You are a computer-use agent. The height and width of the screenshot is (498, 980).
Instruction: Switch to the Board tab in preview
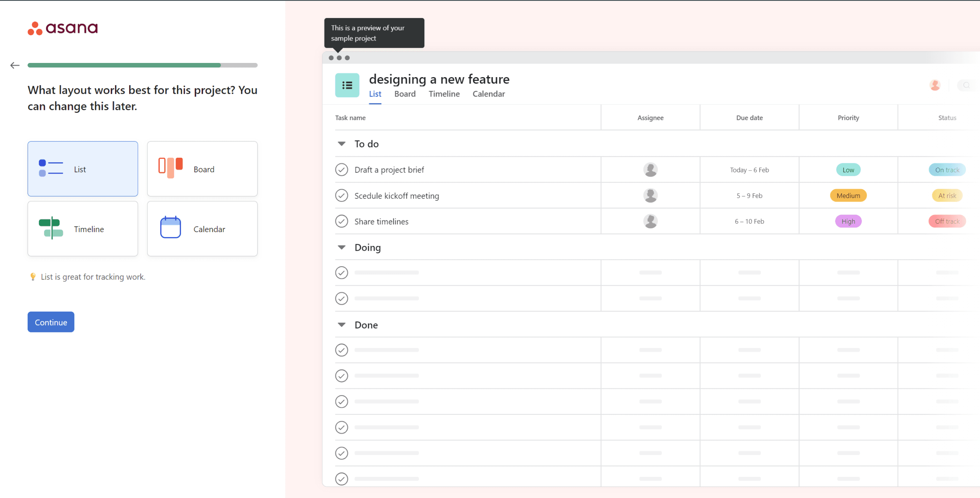pyautogui.click(x=404, y=94)
